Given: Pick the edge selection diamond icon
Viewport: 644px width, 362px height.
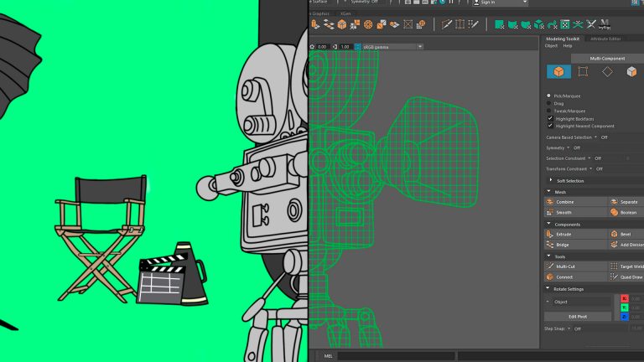Looking at the screenshot, I should (x=607, y=72).
